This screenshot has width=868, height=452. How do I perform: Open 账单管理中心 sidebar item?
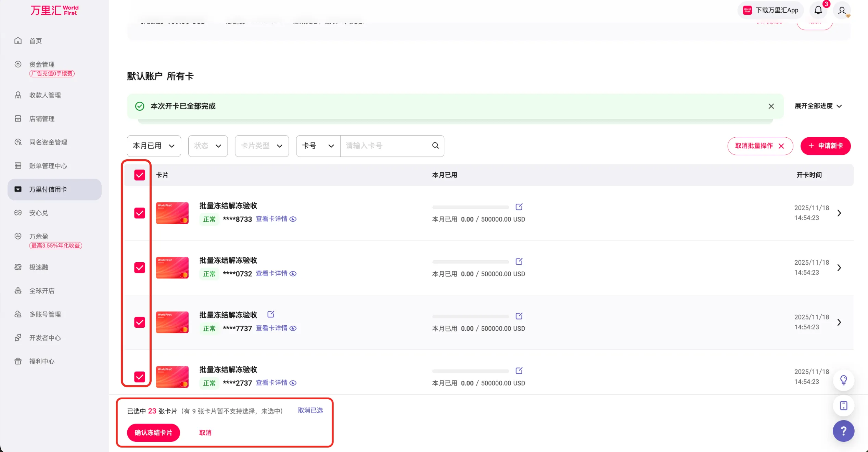click(x=48, y=166)
